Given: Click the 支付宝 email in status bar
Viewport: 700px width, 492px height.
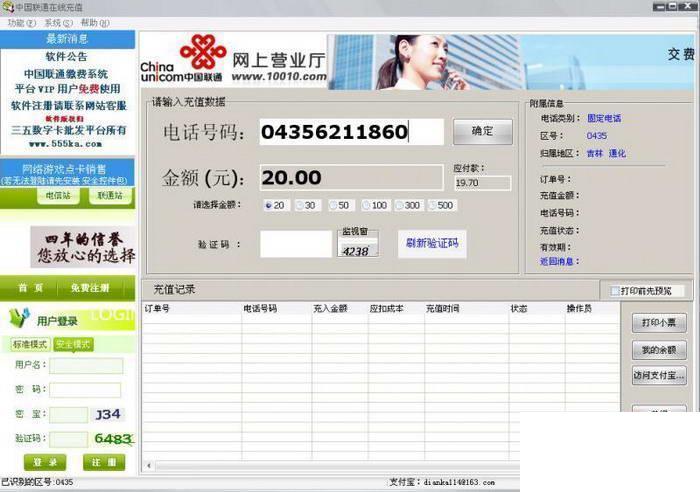Looking at the screenshot, I should (x=459, y=482).
